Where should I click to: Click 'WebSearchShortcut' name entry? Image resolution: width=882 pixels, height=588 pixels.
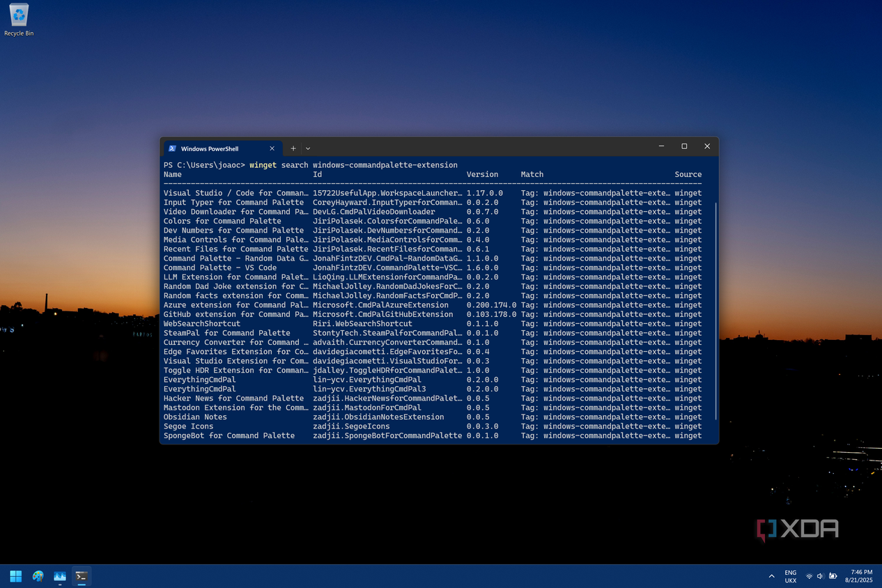click(202, 324)
